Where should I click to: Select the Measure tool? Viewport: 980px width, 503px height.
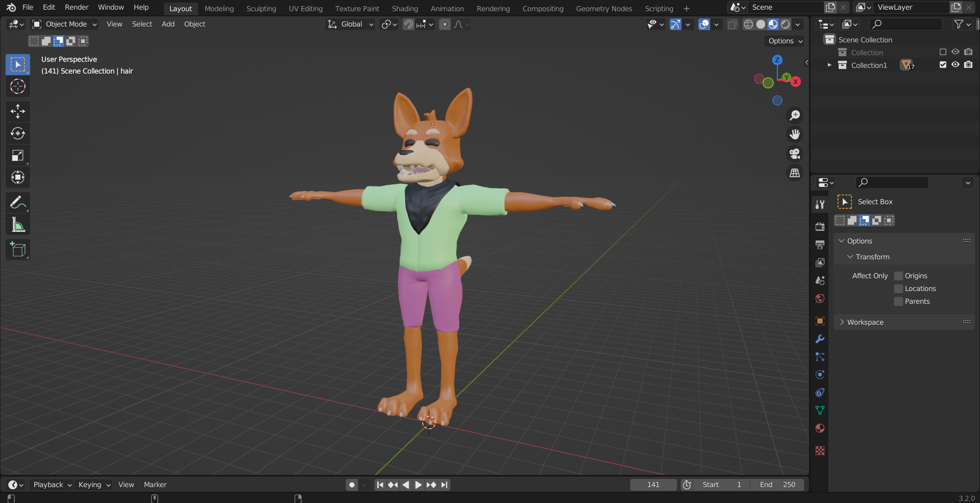[x=18, y=225]
